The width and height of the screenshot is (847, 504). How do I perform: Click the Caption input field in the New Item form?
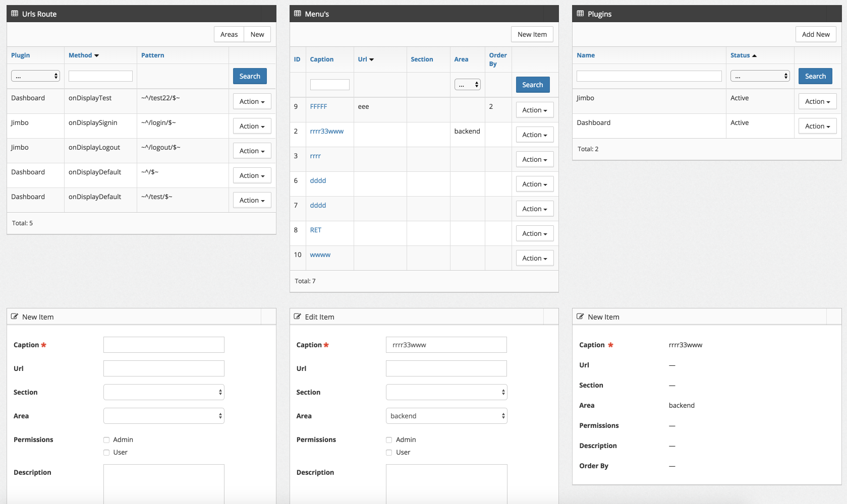click(x=163, y=344)
